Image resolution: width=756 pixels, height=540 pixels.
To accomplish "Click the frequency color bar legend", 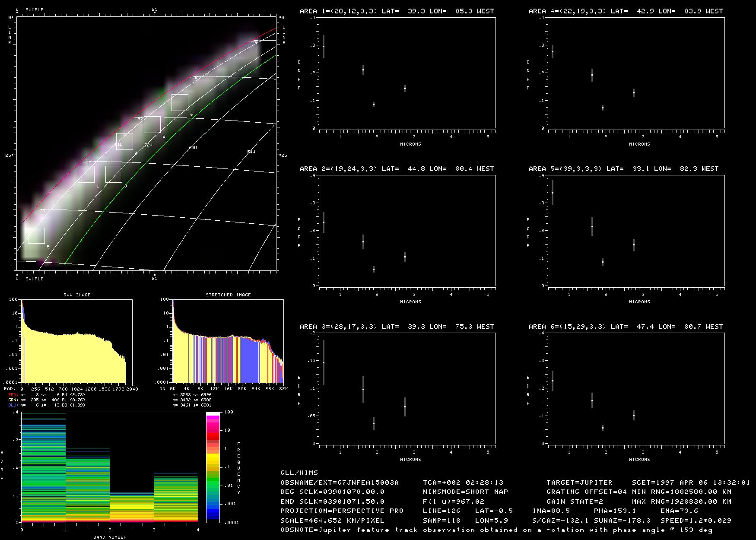I will coord(213,467).
